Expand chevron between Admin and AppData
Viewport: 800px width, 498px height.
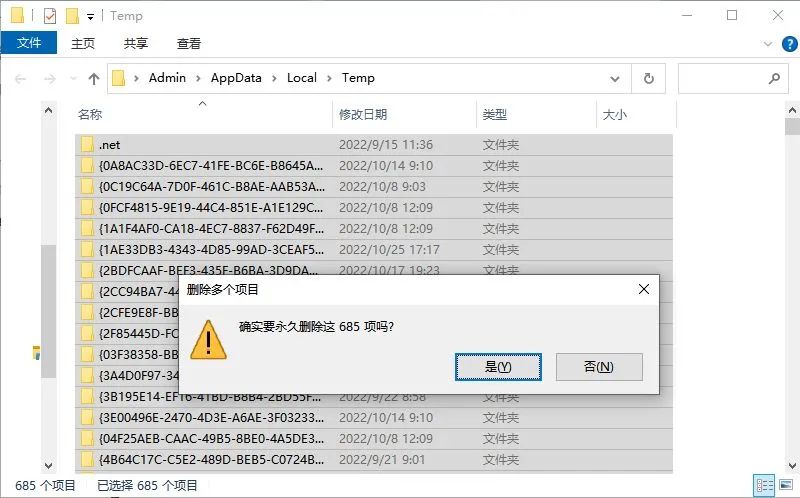point(198,79)
